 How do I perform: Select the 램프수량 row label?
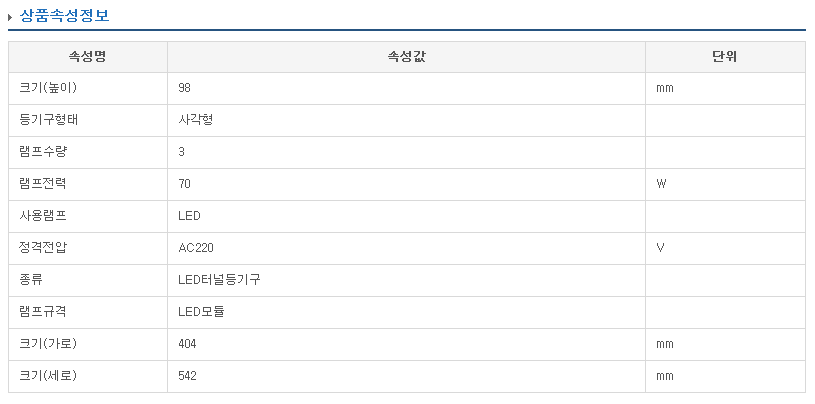43,152
